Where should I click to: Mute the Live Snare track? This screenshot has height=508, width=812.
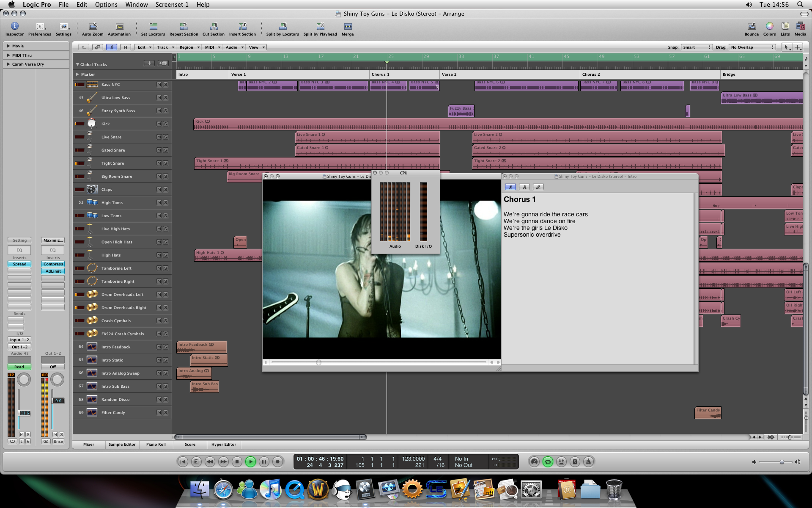159,137
